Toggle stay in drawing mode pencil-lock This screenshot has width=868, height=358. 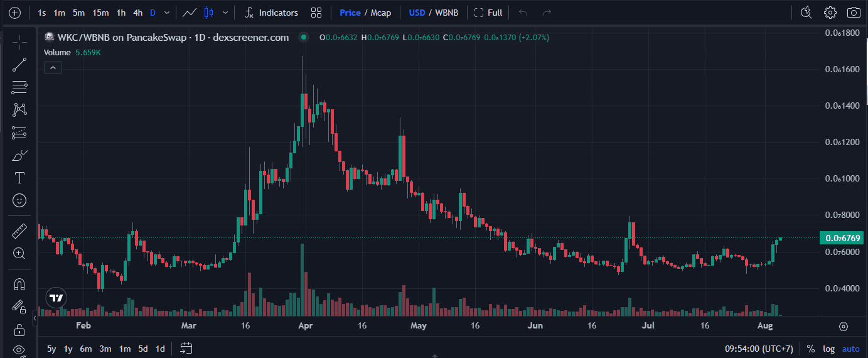[x=19, y=306]
